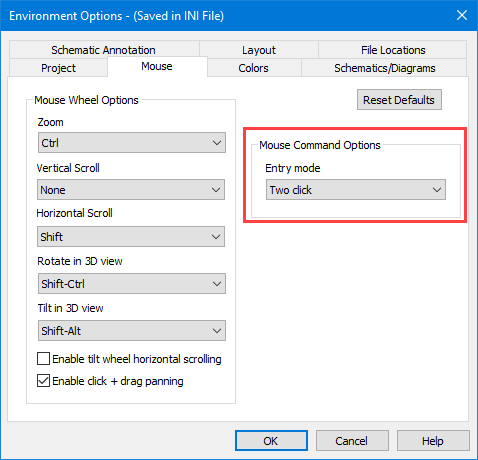The image size is (478, 460).
Task: Dismiss the dialog with Cancel
Action: coord(352,441)
